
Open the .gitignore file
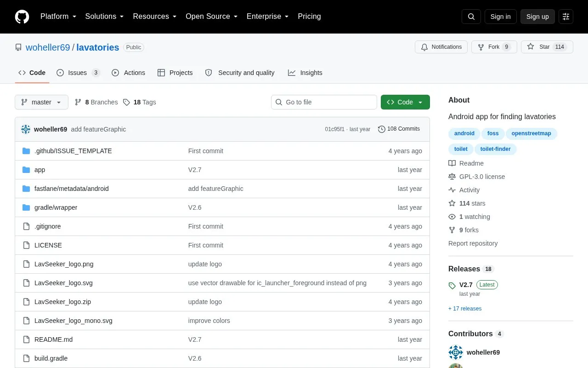(48, 226)
